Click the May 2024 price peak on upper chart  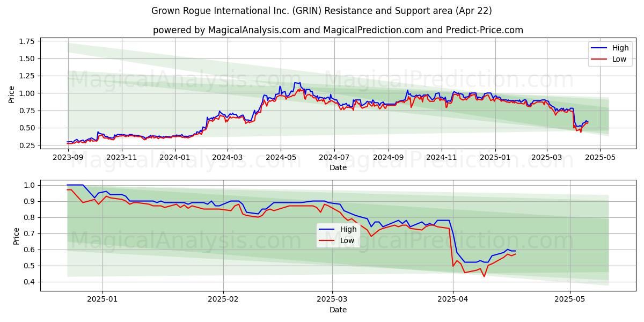coord(296,83)
